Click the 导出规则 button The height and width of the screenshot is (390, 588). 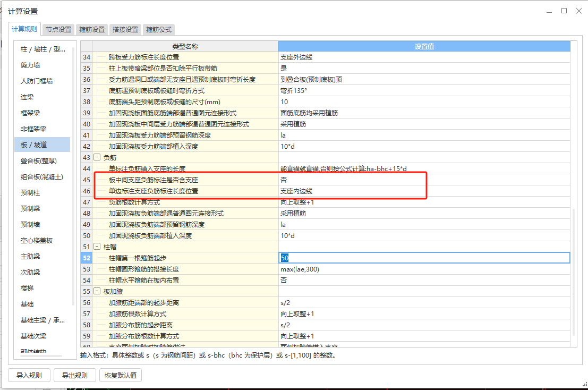[x=74, y=375]
